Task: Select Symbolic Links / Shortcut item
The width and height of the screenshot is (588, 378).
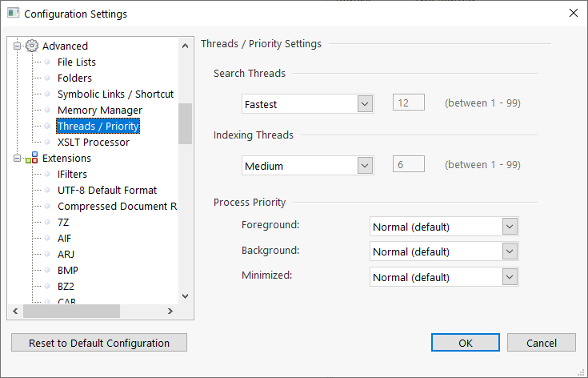Action: click(x=115, y=94)
